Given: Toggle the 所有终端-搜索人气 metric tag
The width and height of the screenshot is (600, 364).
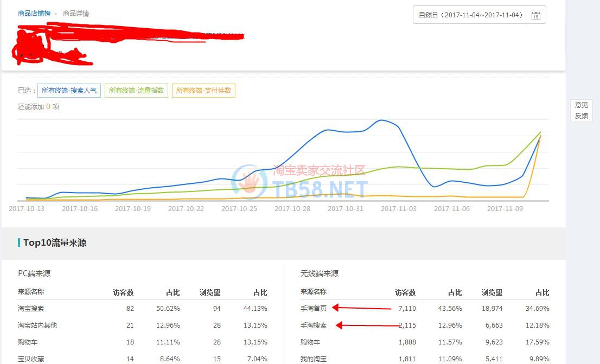Looking at the screenshot, I should tap(69, 91).
